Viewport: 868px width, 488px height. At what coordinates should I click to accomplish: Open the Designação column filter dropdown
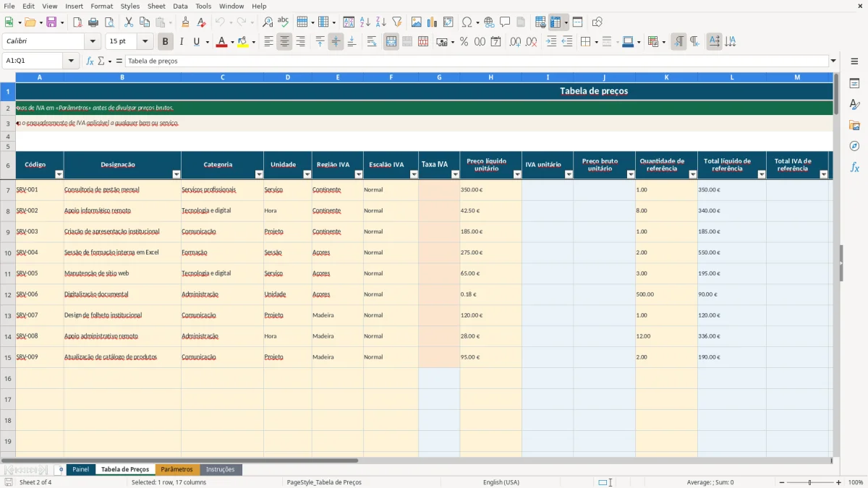click(176, 174)
